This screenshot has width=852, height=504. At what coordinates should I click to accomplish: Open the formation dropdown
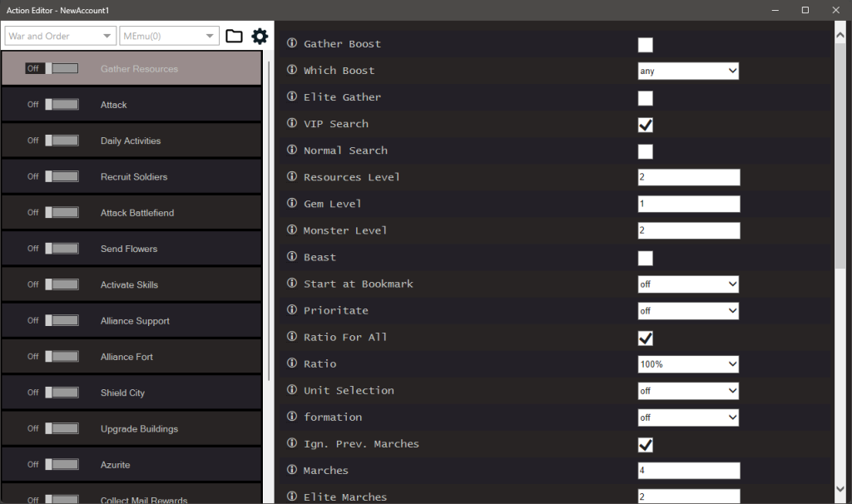[x=688, y=417]
